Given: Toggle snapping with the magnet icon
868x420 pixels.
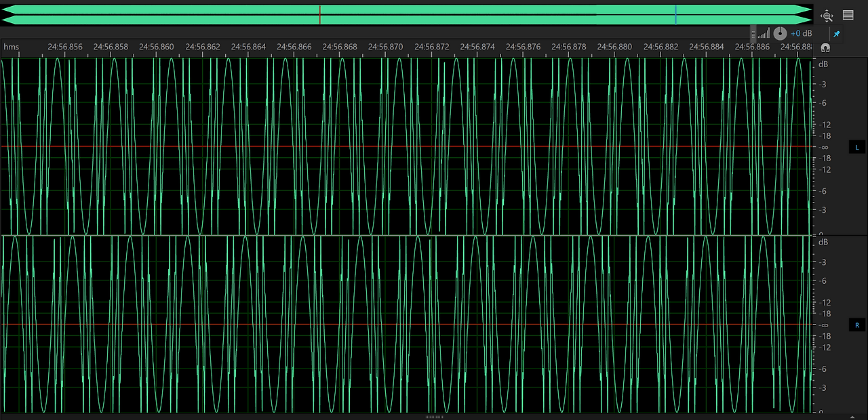Looking at the screenshot, I should pos(825,47).
